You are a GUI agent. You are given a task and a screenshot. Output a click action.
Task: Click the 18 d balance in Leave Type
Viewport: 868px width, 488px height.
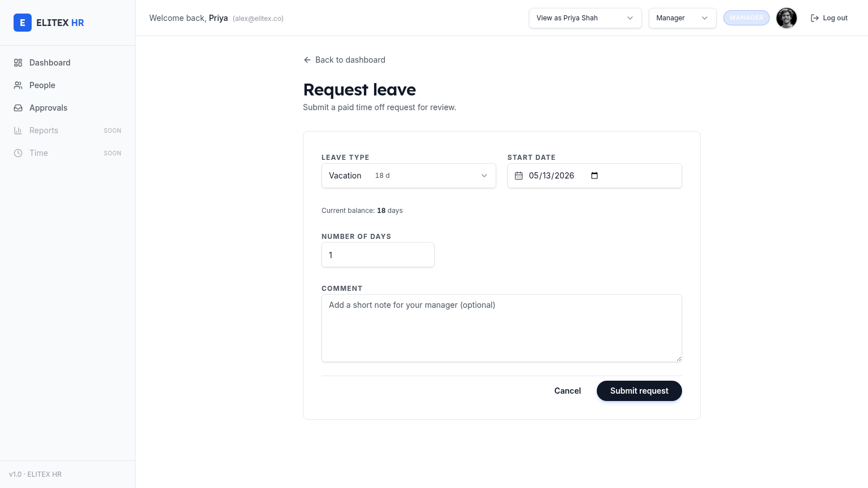[383, 176]
